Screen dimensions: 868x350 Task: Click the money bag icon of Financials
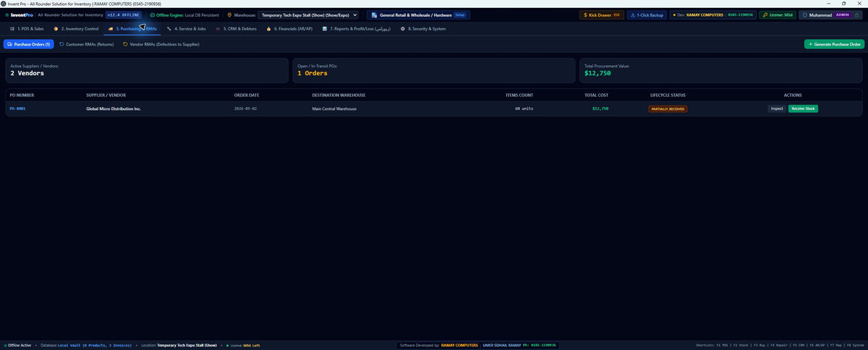click(x=268, y=29)
